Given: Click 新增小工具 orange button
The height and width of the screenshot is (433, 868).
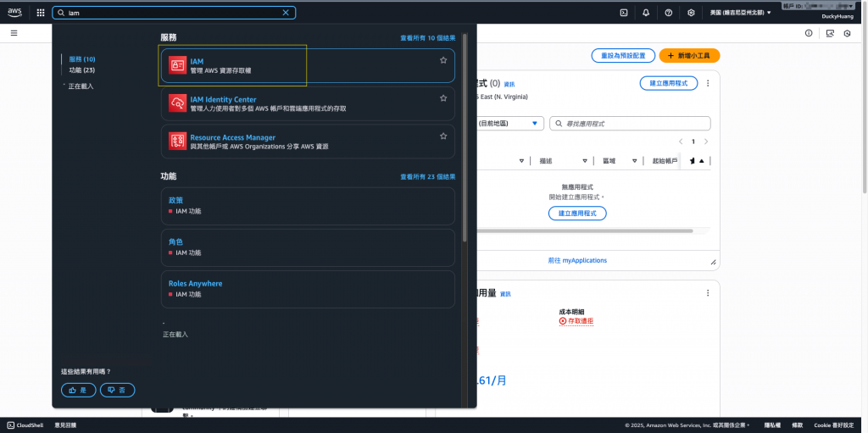Looking at the screenshot, I should (689, 56).
